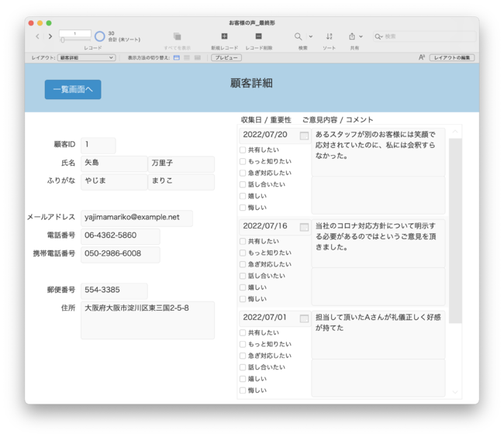The width and height of the screenshot is (504, 437).
Task: Click empty comment box under 2022/07/16 opinion
Action: (x=378, y=287)
